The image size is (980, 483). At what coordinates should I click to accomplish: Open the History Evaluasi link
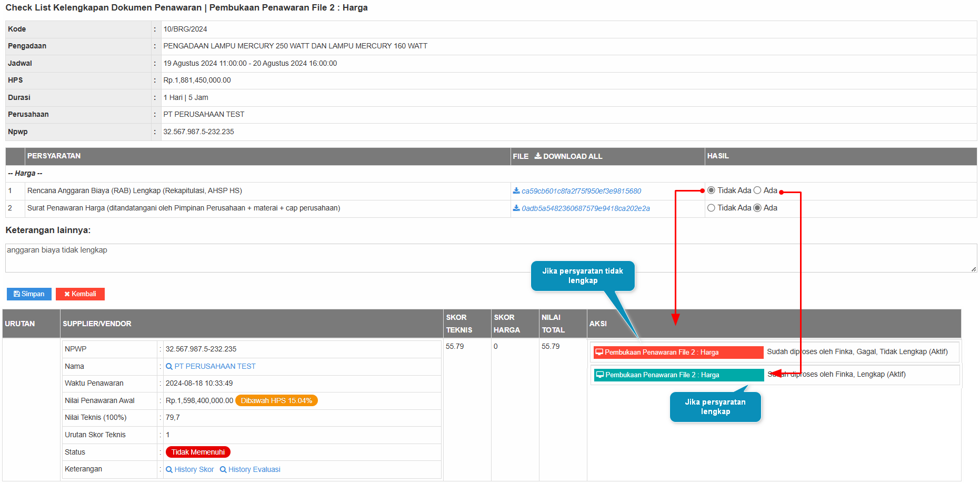pos(254,470)
